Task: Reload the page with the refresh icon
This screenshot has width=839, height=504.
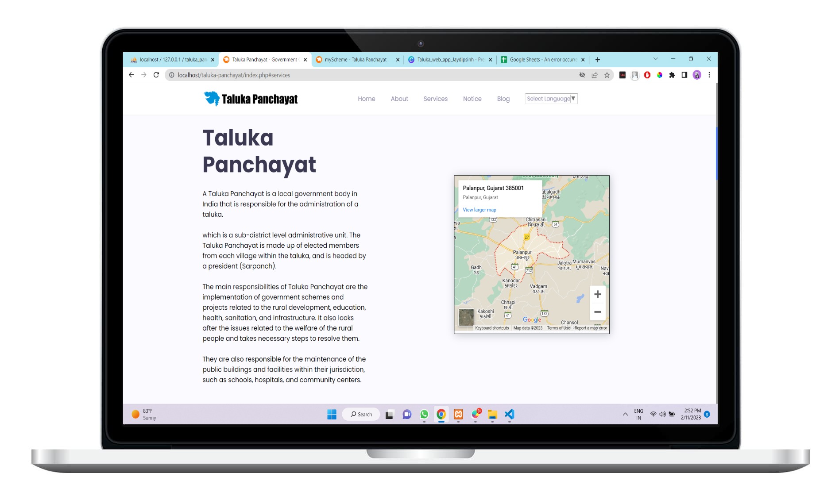Action: click(x=156, y=75)
